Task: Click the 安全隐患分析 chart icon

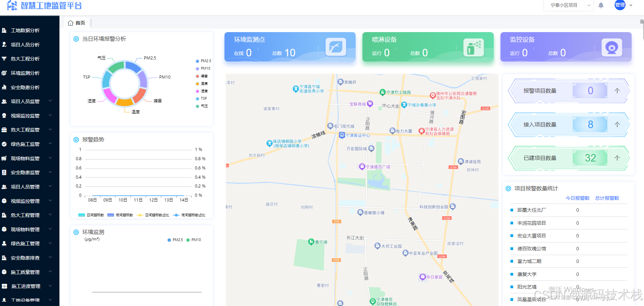Action: pos(4,87)
